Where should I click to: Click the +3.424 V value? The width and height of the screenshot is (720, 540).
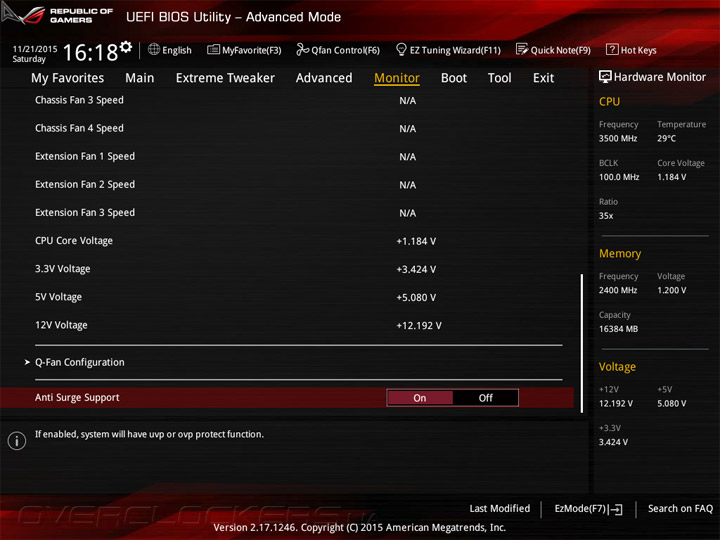click(x=416, y=270)
